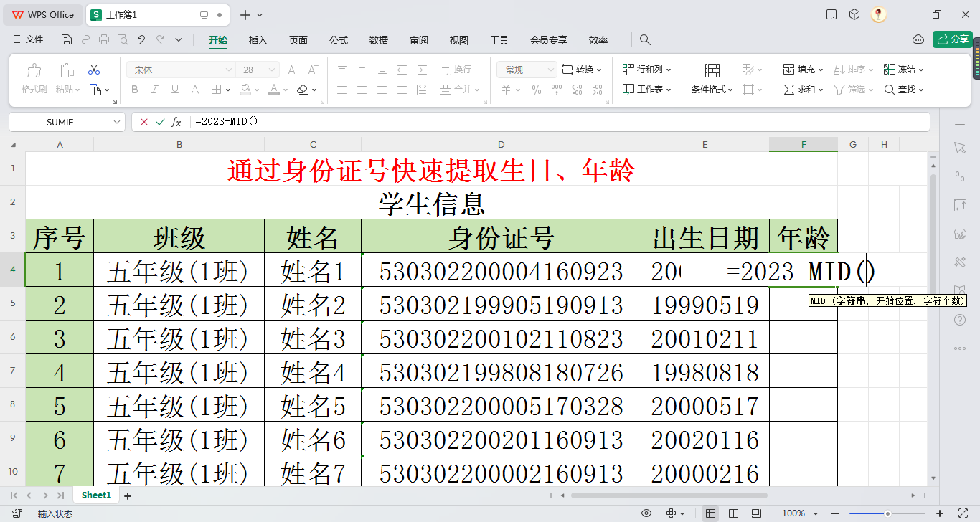Click the 冻结 freeze button
The height and width of the screenshot is (522, 980).
click(x=904, y=70)
